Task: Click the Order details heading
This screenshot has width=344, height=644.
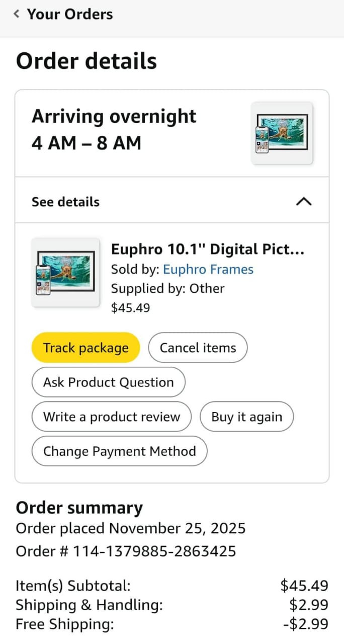Action: [87, 61]
